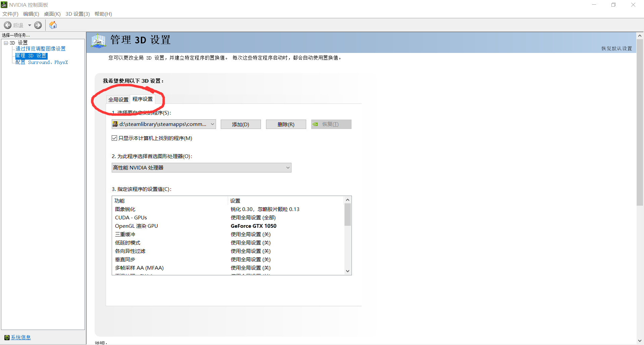Select 配置 Surround、PhysX tree item
The height and width of the screenshot is (345, 644).
point(42,62)
